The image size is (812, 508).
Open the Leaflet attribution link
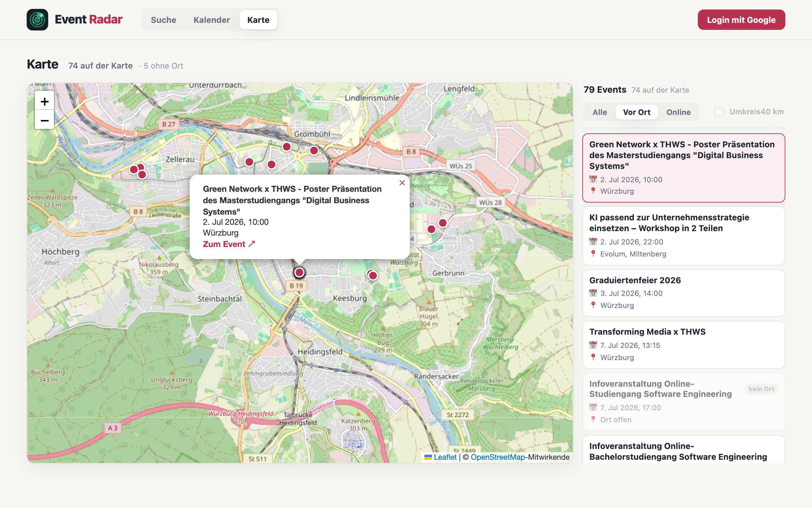(445, 457)
